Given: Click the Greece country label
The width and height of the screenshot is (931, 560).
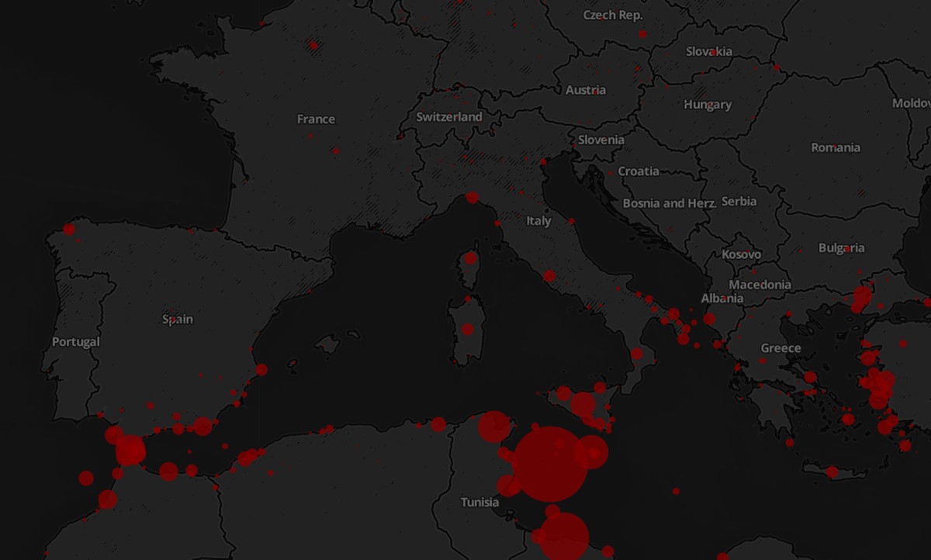Looking at the screenshot, I should pyautogui.click(x=780, y=348).
